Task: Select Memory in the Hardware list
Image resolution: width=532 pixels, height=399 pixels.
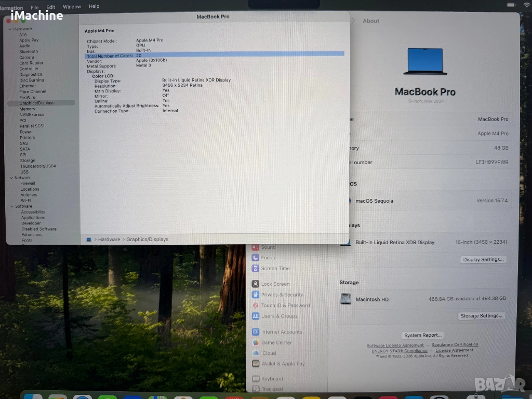Action: [x=27, y=109]
